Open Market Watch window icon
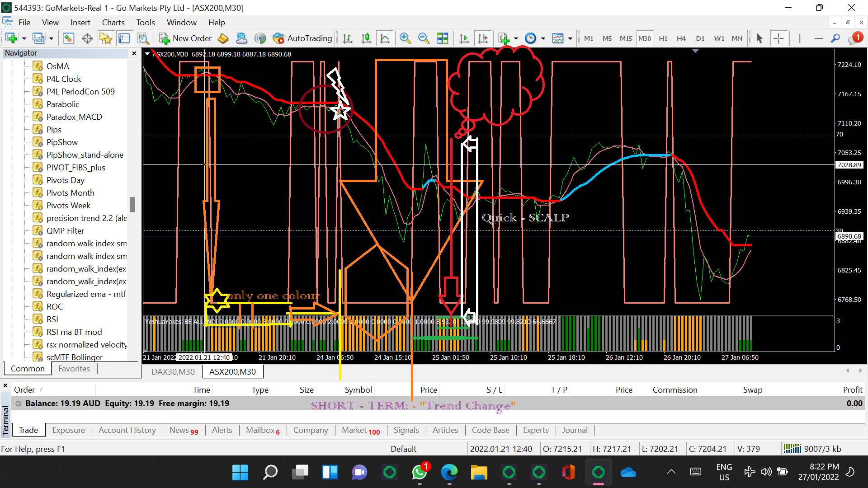The width and height of the screenshot is (868, 488). 68,38
